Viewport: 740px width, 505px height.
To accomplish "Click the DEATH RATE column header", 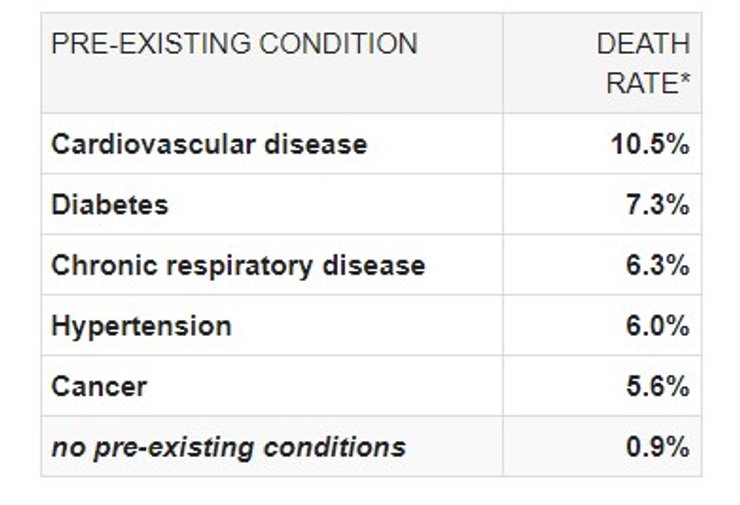I will point(643,63).
